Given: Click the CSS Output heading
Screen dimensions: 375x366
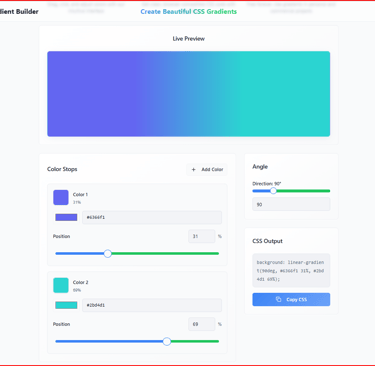Looking at the screenshot, I should [x=267, y=241].
